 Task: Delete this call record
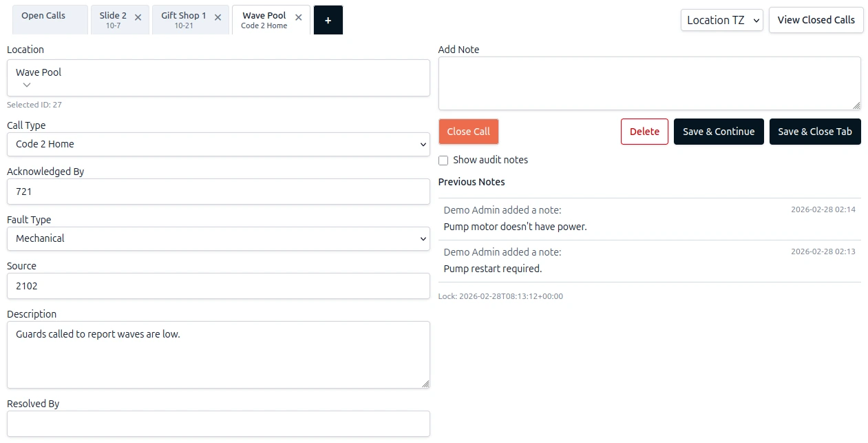click(x=644, y=132)
